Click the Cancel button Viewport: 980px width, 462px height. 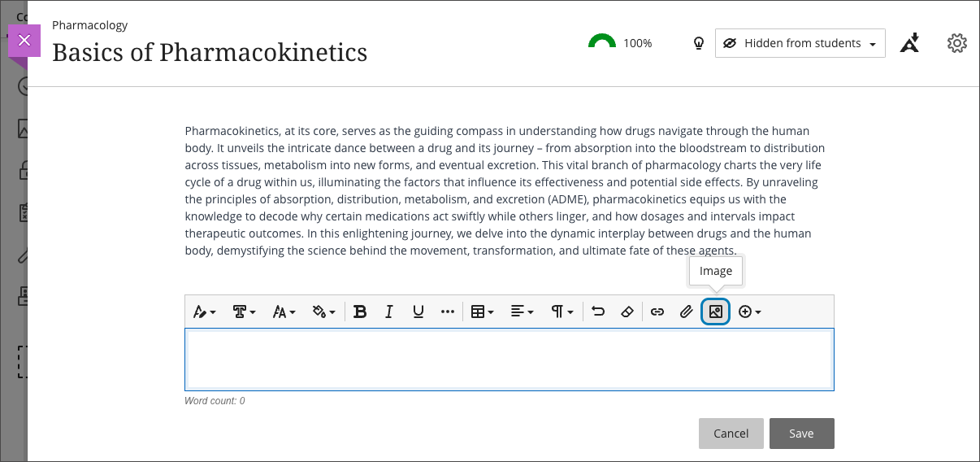(x=731, y=434)
